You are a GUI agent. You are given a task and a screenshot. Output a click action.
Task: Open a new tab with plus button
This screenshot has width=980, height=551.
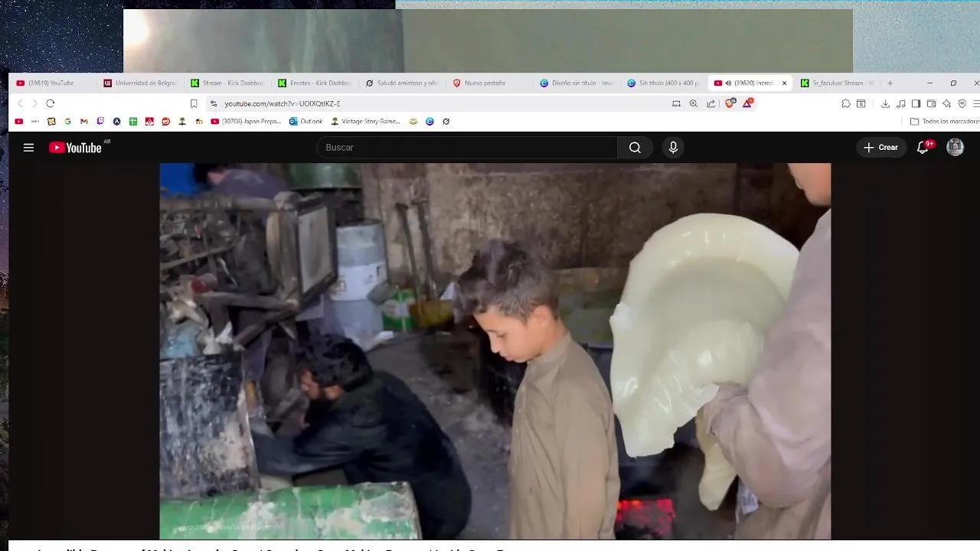pyautogui.click(x=890, y=83)
